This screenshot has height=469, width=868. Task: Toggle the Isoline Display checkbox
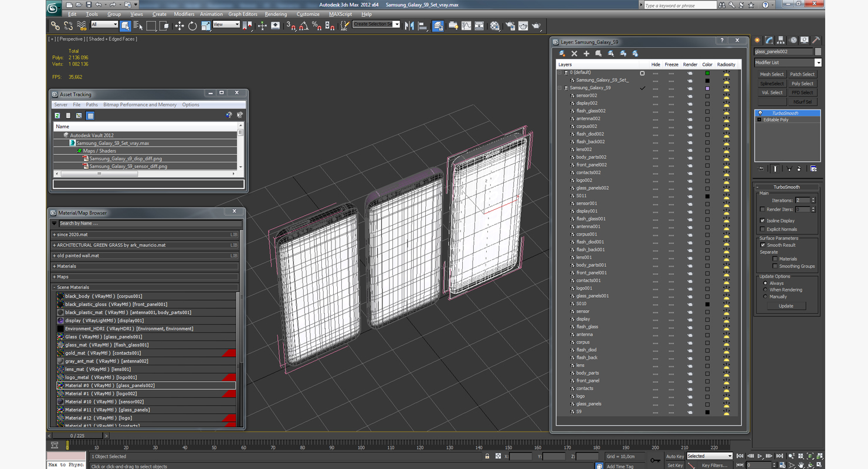click(762, 221)
